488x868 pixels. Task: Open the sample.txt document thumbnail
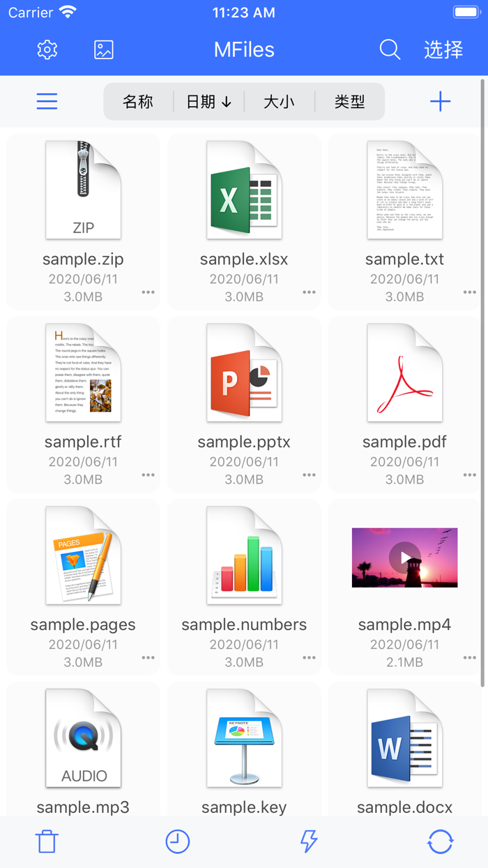[405, 190]
